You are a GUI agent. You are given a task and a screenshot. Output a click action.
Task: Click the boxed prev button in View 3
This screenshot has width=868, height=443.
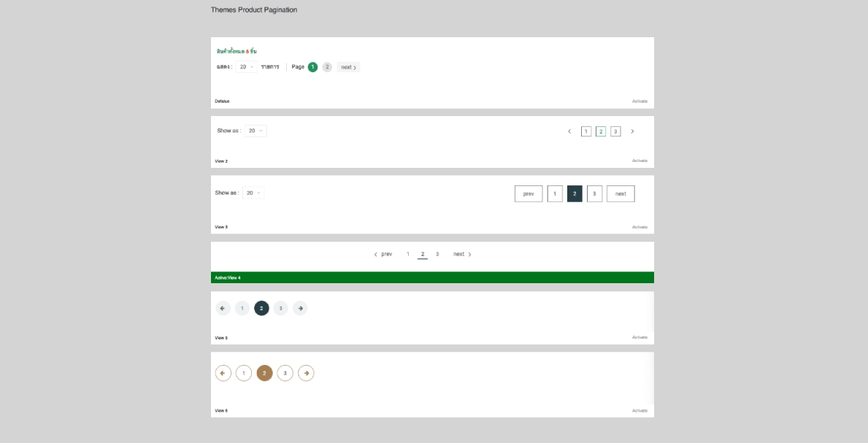(x=529, y=193)
